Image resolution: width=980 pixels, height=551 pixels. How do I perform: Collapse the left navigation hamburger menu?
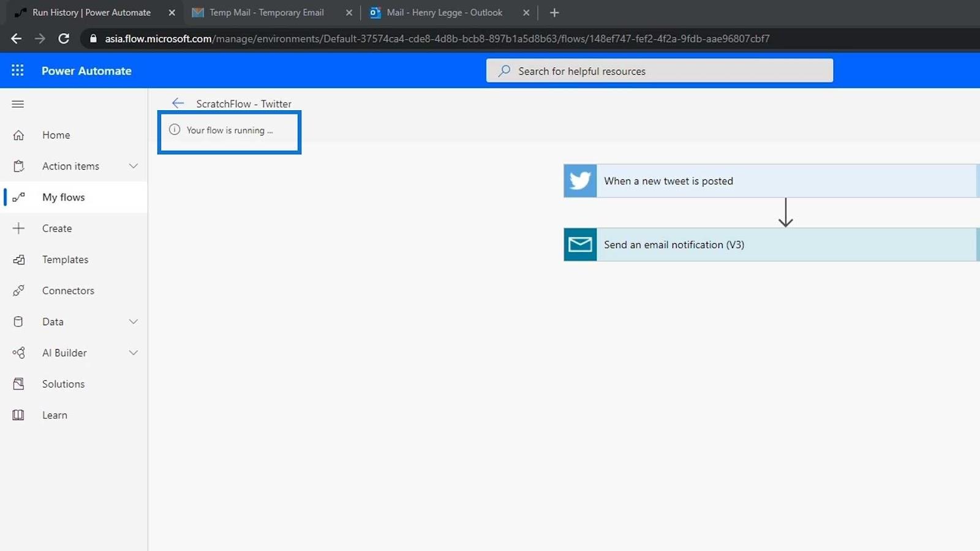tap(18, 104)
